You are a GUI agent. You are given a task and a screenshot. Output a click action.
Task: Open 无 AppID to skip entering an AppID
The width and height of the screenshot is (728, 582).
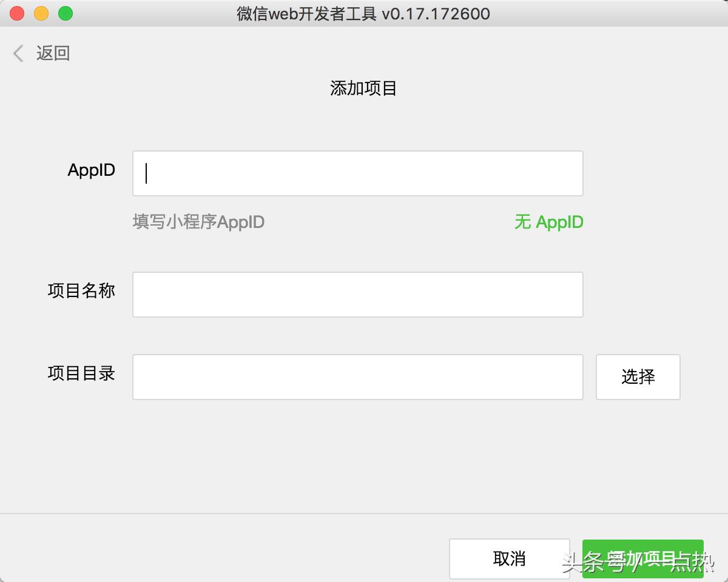548,222
